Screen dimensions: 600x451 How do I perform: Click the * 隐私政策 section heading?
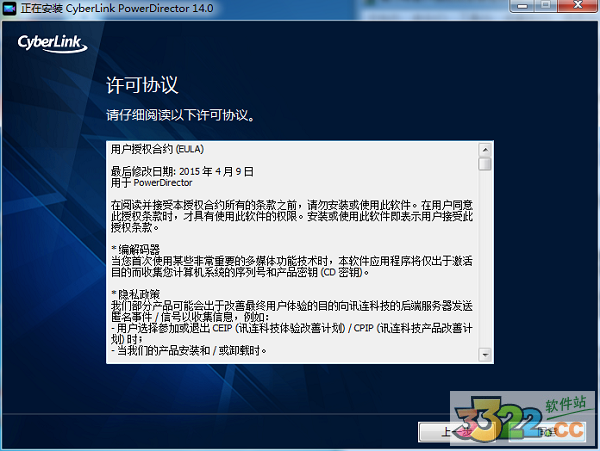(135, 295)
